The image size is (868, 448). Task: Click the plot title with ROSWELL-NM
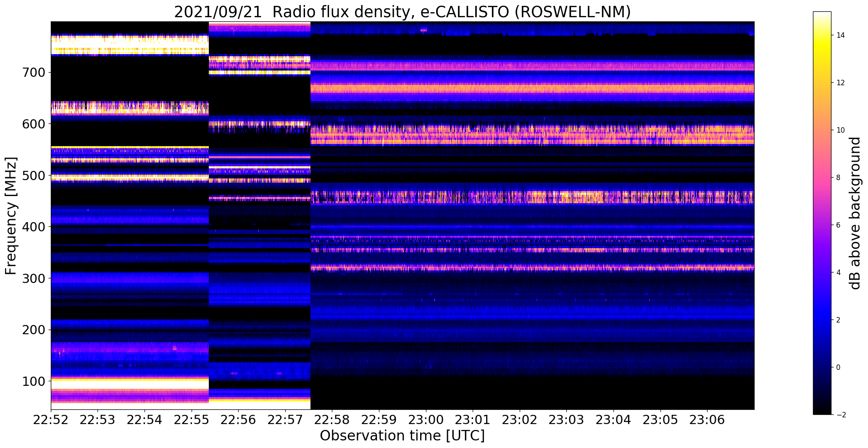(402, 12)
